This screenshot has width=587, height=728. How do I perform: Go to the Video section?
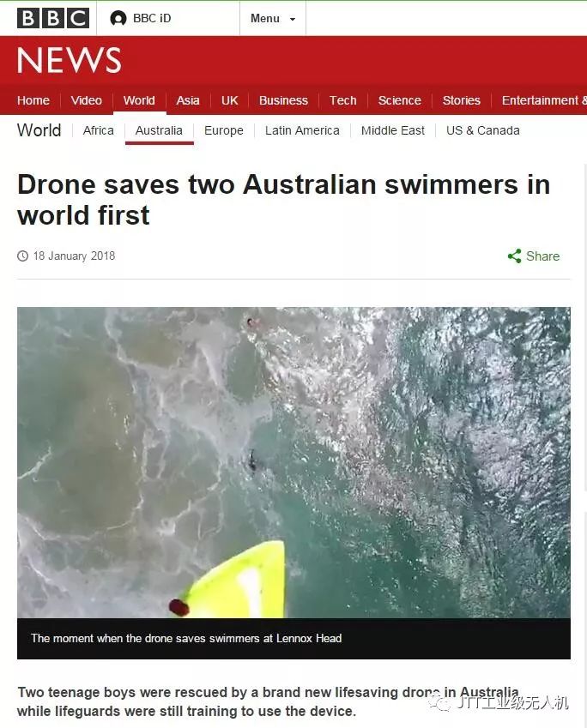[87, 100]
